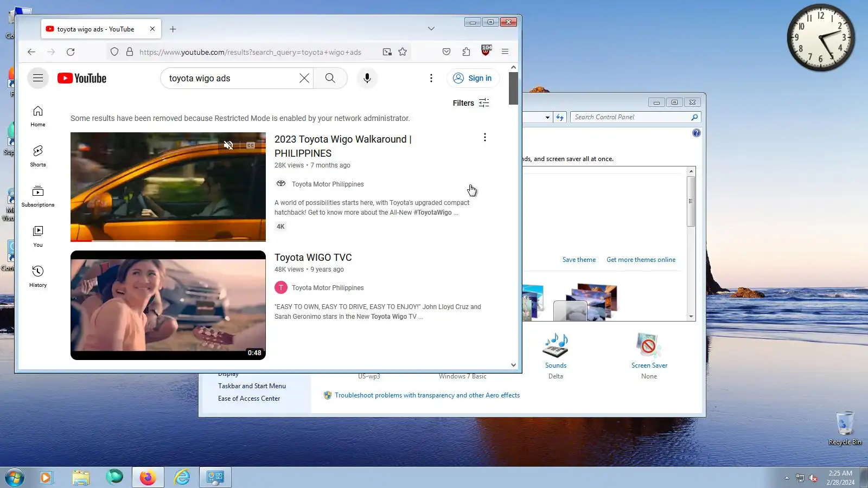Open channel of Walkaround video
Viewport: 868px width, 488px height.
pos(328,184)
